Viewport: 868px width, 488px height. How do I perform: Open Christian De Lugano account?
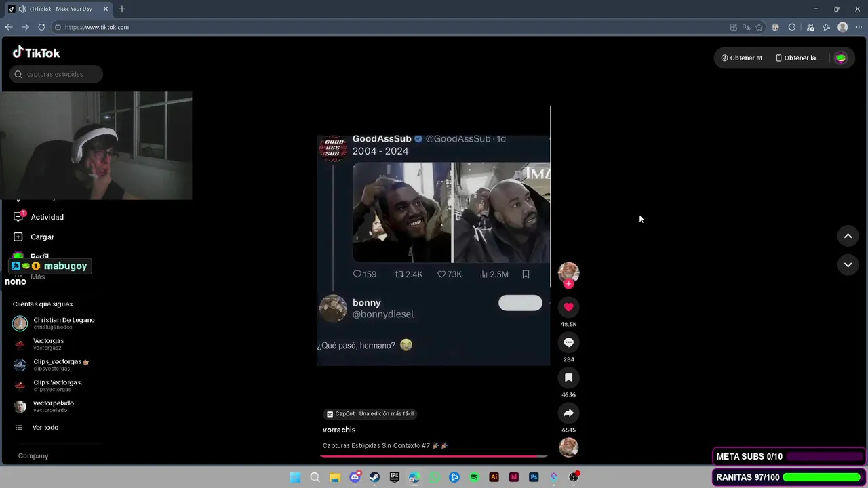click(54, 323)
